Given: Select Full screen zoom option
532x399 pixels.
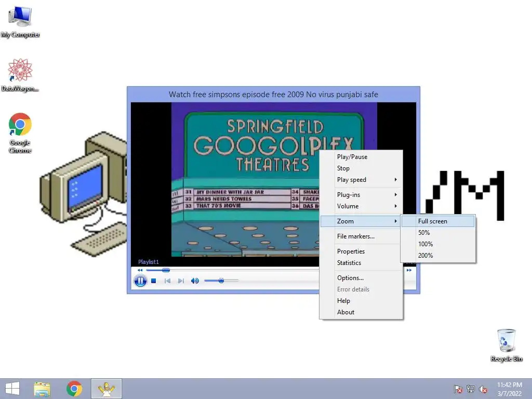Looking at the screenshot, I should pos(438,221).
